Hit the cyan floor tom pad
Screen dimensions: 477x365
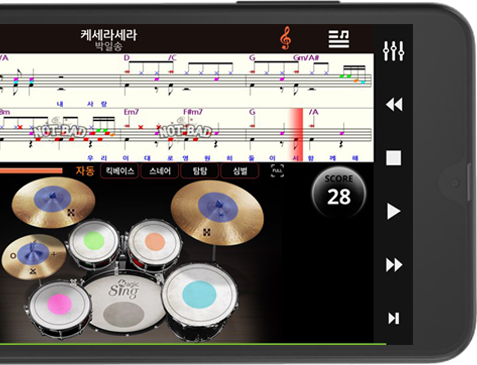click(x=199, y=294)
